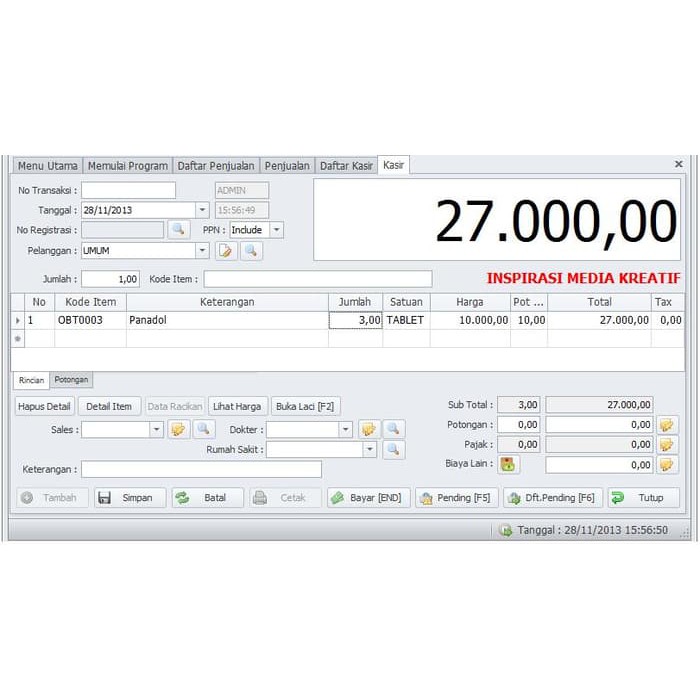Click search icon next to No Registrasi
700x700 pixels.
tap(179, 230)
